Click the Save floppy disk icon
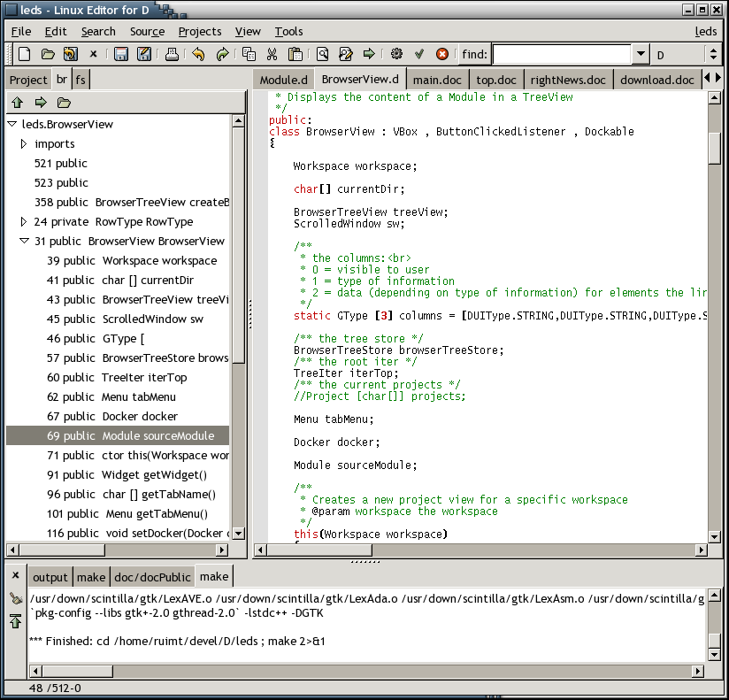 click(121, 54)
